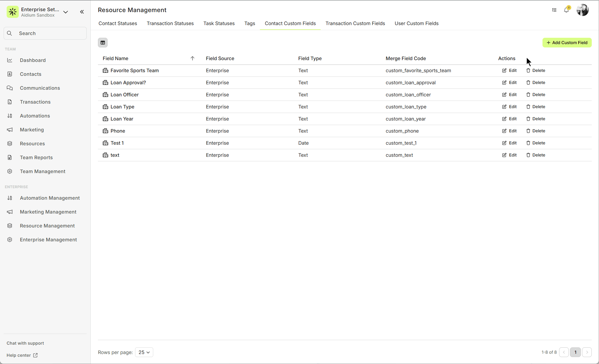Screen dimensions: 599x364
Task: Click the Enterprise Management gear icon
Action: 10,240
